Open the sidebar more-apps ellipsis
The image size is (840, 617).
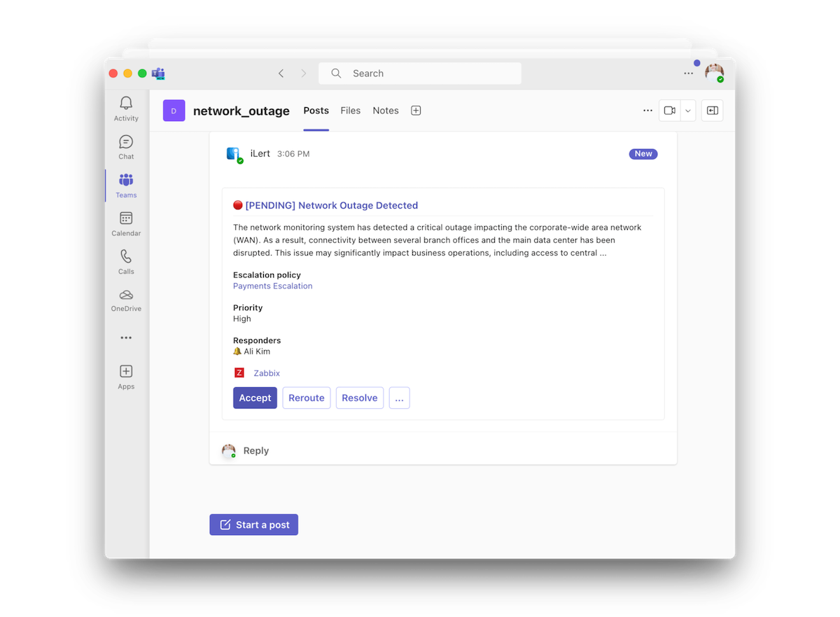pos(126,337)
